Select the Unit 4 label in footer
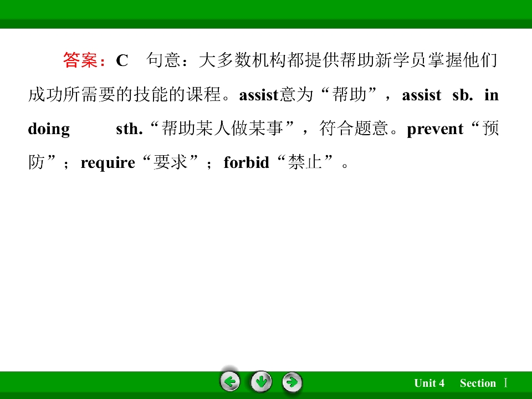The width and height of the screenshot is (532, 399). [429, 383]
